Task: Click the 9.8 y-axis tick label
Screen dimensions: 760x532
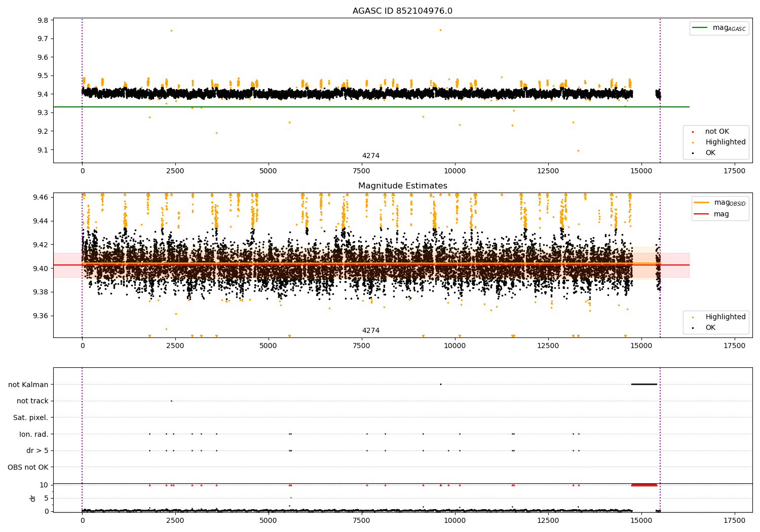Action: click(x=43, y=20)
